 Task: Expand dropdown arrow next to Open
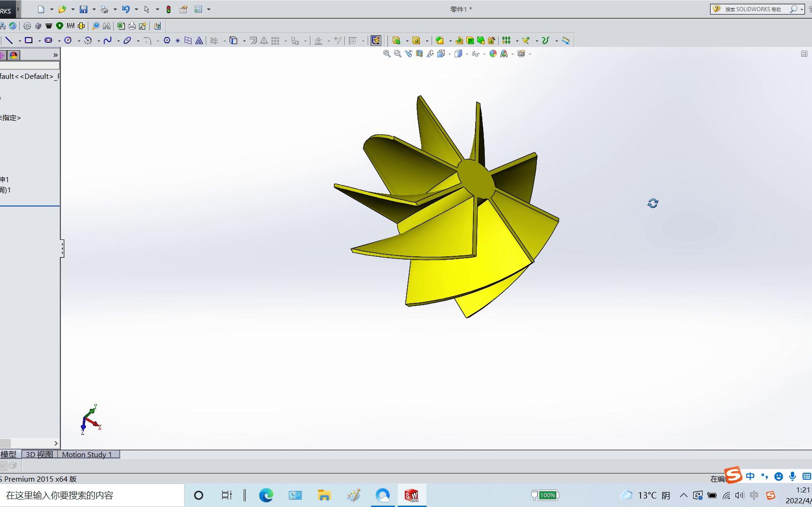point(73,9)
